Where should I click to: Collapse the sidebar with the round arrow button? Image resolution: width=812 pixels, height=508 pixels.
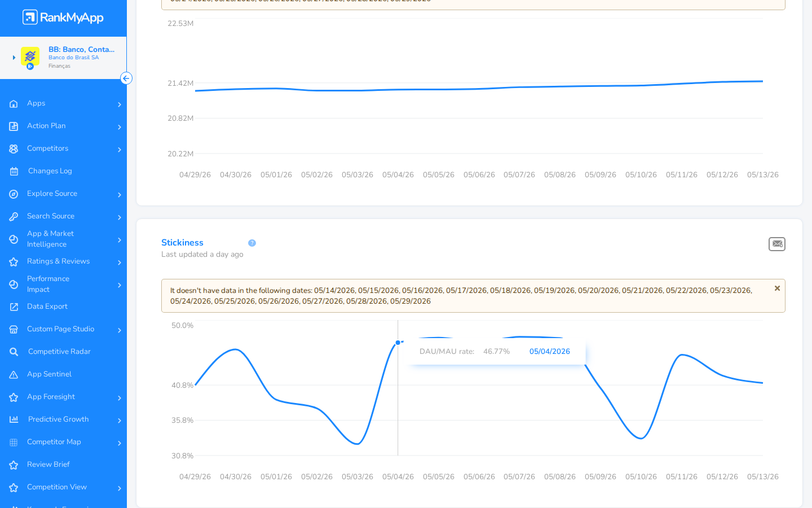(x=126, y=78)
